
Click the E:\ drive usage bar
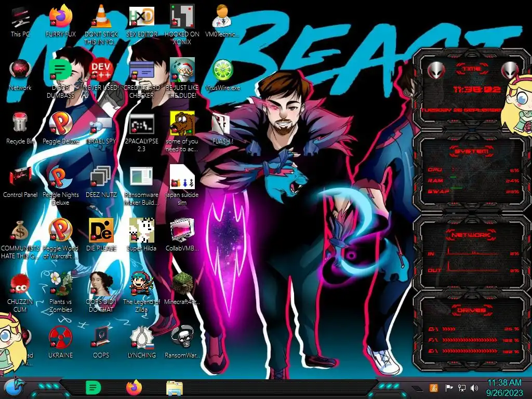point(473,351)
